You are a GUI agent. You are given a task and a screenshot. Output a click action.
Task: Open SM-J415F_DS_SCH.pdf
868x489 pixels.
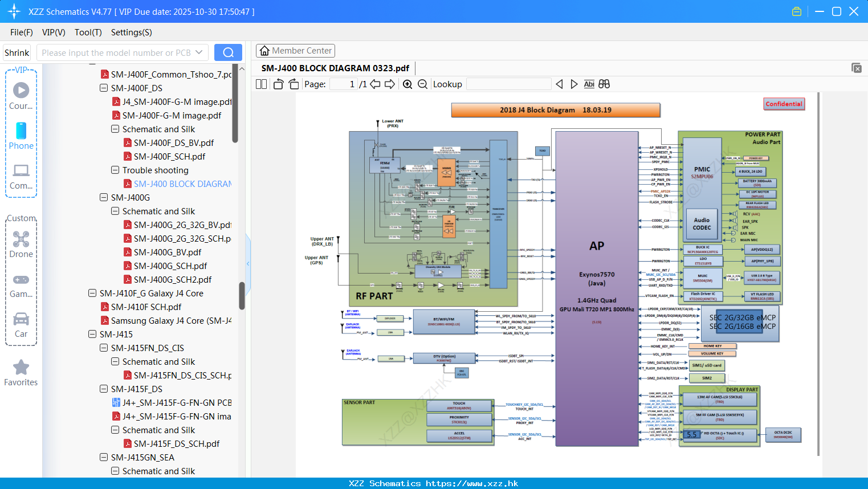tap(172, 443)
